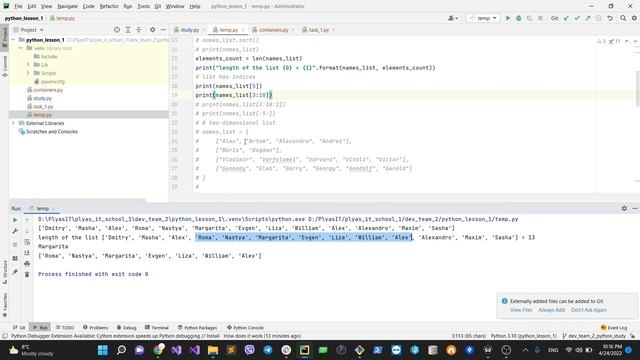Expand the Scripts folder

[x=28, y=73]
